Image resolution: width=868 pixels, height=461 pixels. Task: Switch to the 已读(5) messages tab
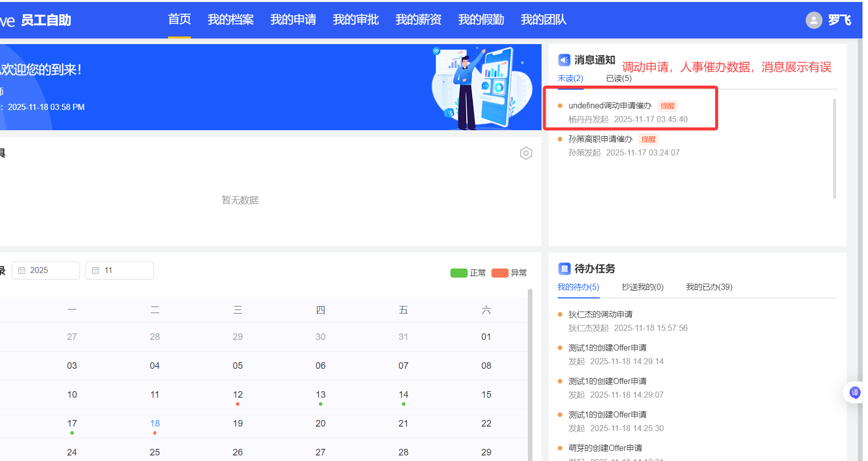[x=618, y=79]
